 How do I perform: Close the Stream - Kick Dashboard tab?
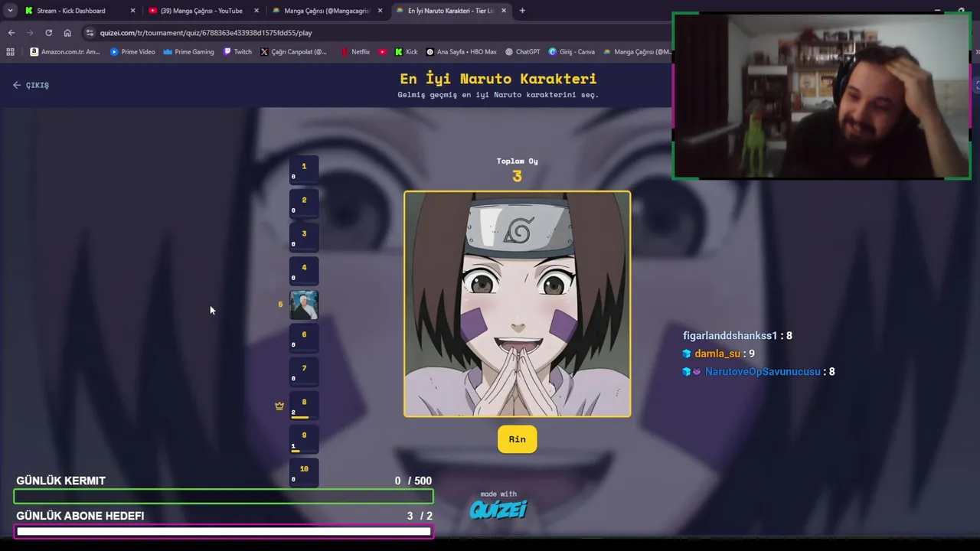(132, 11)
